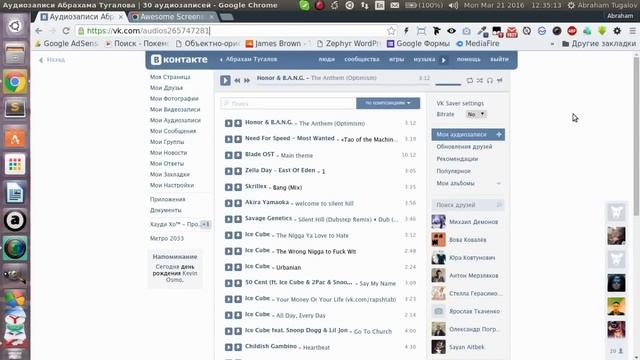Click the сообщества link in header
Screen dimensions: 640x360
[x=362, y=59]
